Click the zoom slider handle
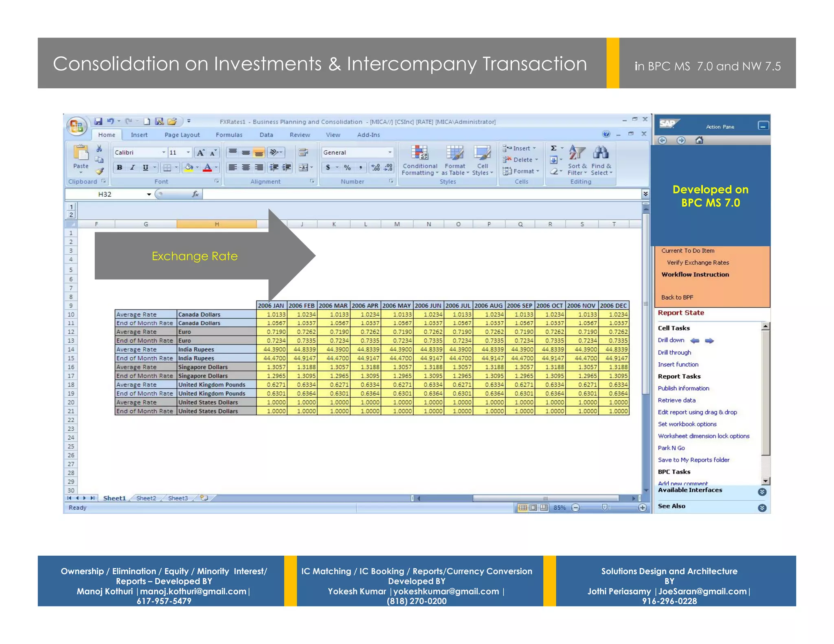Screen dimensions: 834x644 pyautogui.click(x=605, y=507)
